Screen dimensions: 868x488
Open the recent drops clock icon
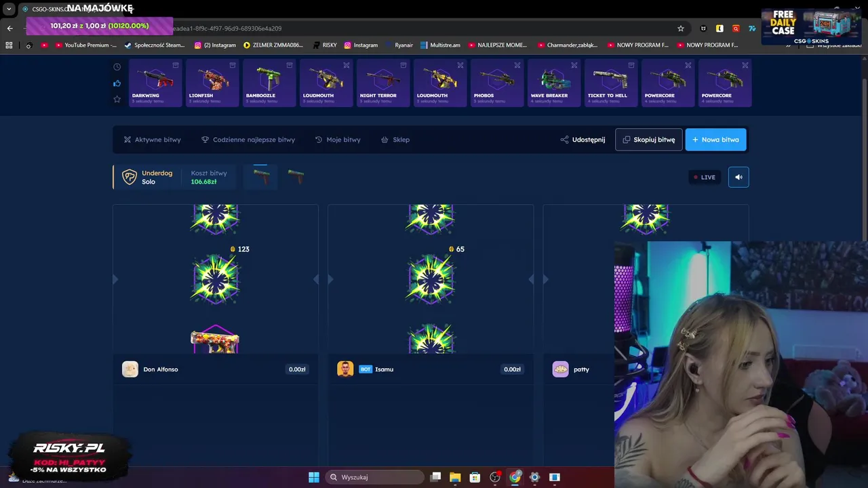click(117, 67)
